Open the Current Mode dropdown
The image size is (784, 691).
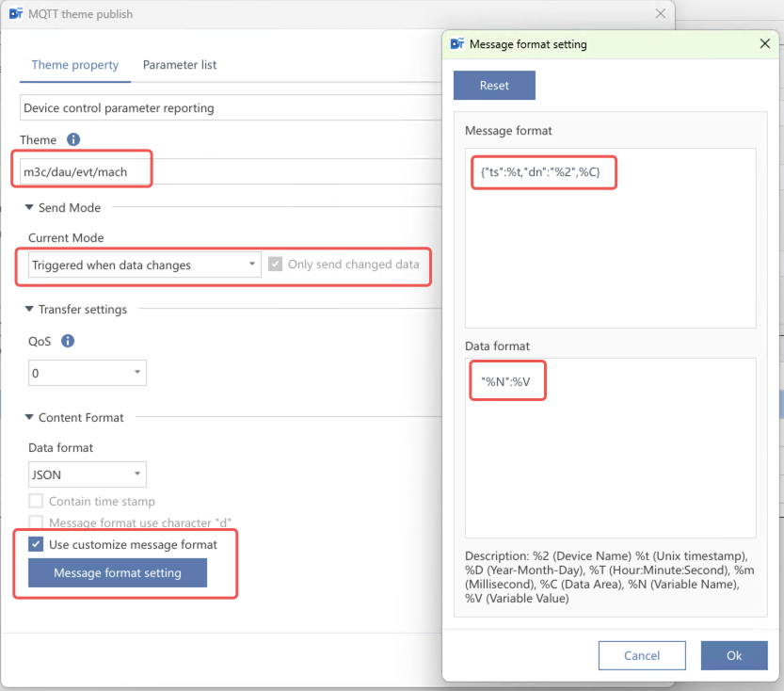click(145, 265)
